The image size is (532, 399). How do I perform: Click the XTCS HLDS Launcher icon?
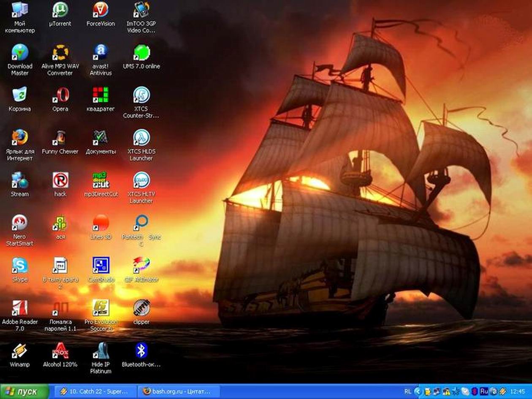click(x=141, y=138)
